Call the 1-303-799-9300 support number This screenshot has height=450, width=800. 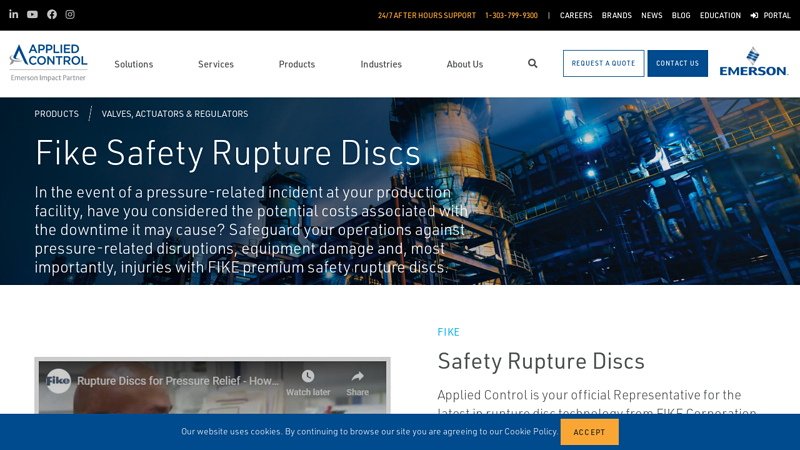point(511,15)
